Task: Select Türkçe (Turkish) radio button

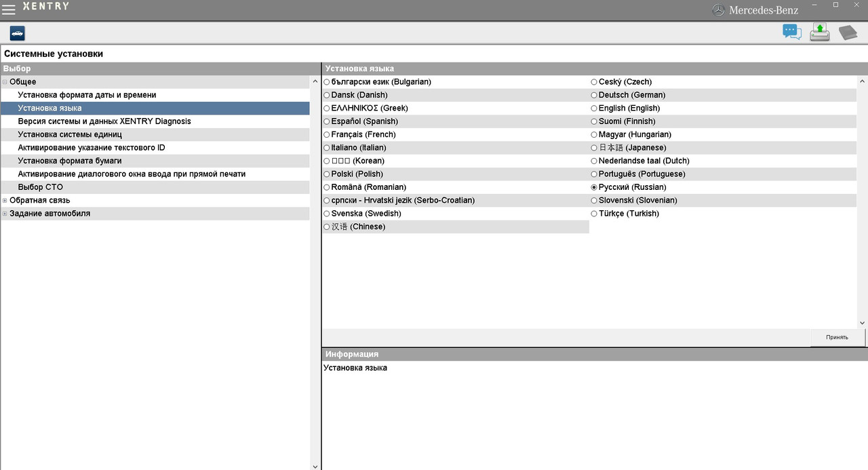Action: [594, 214]
